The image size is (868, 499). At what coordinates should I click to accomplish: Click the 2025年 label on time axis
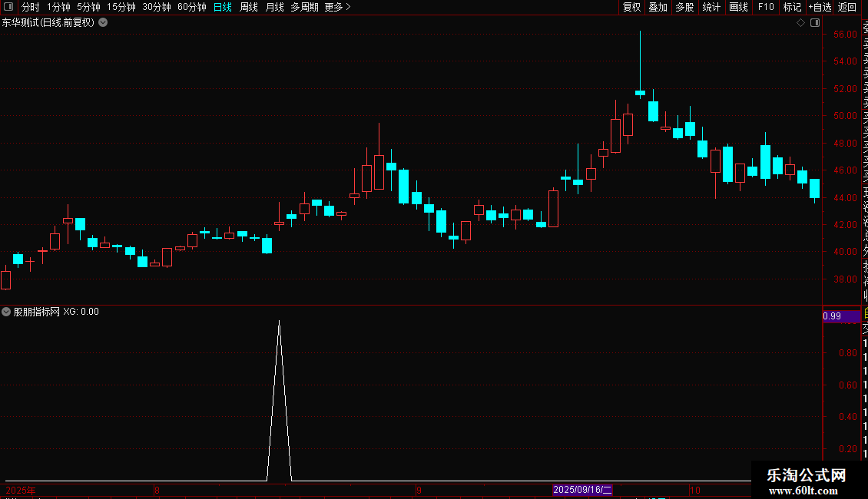click(x=21, y=490)
